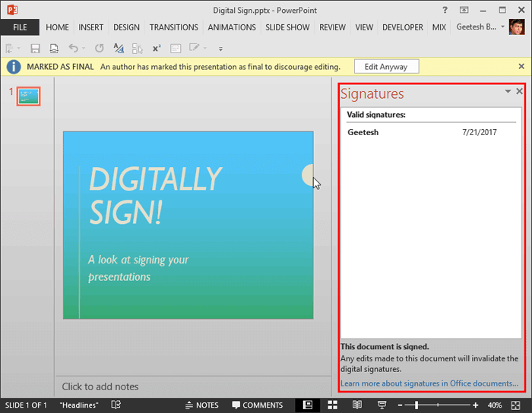Open Signatures pane options dropdown arrow
532x413 pixels.
508,91
